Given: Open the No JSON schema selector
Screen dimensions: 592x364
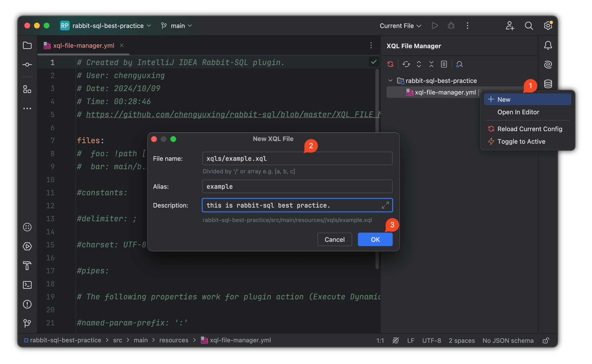Looking at the screenshot, I should 508,340.
